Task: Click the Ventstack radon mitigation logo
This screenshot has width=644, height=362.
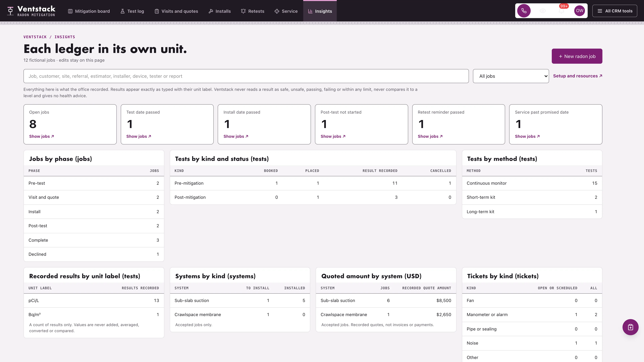Action: click(32, 11)
